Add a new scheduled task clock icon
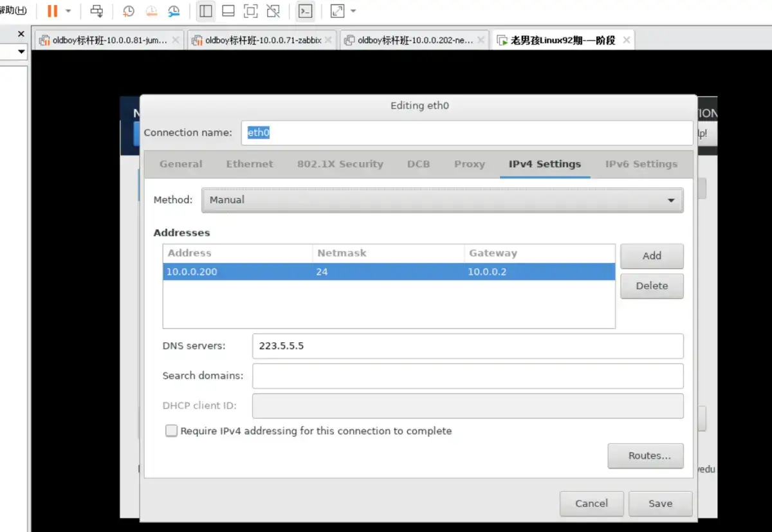The image size is (772, 532). (x=128, y=11)
